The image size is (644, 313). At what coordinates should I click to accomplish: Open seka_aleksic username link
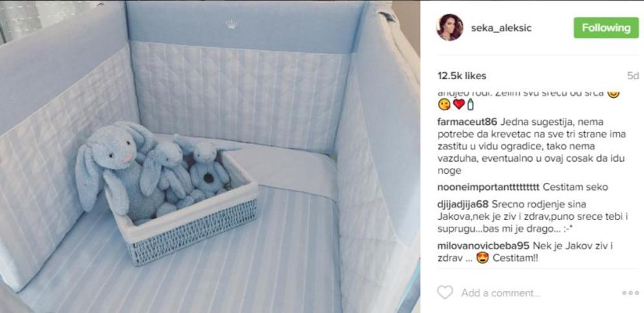[x=501, y=28]
